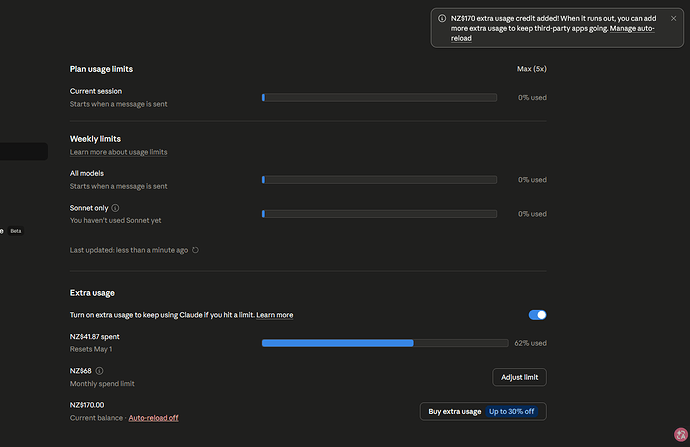690x447 pixels.
Task: Click the You haven't used Sonnet yet text
Action: click(x=115, y=220)
